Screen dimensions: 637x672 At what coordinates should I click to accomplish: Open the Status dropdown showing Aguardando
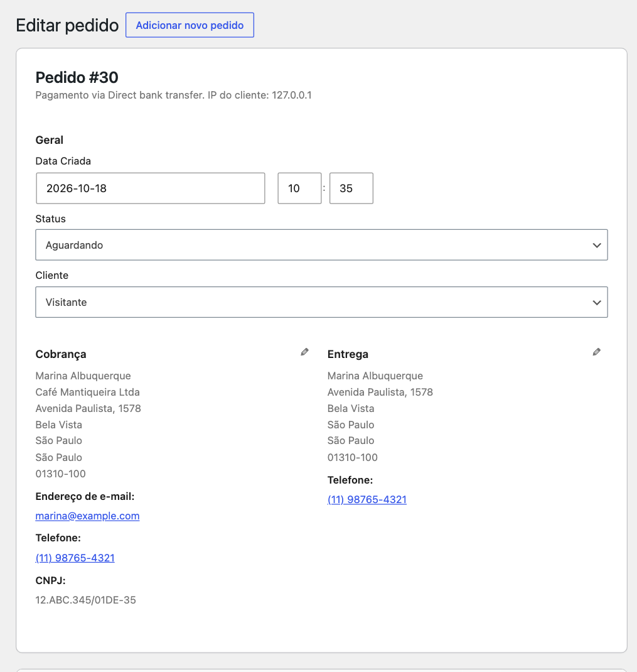(x=321, y=245)
